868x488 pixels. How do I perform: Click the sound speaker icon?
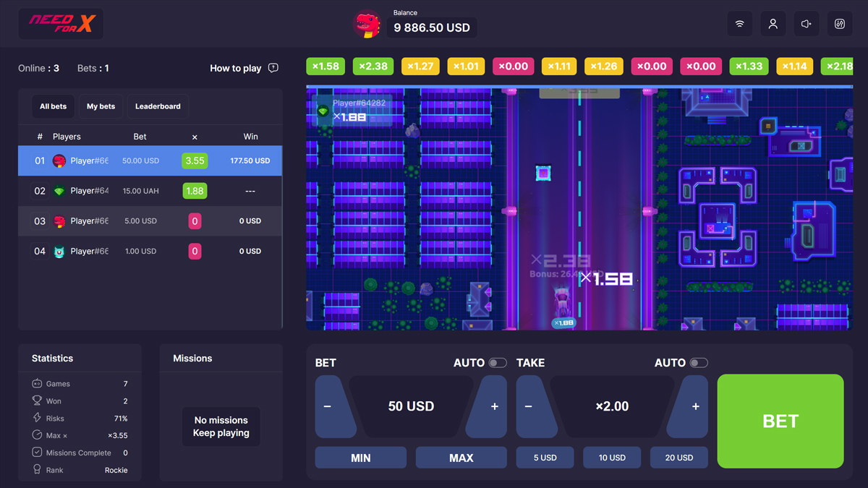pyautogui.click(x=806, y=24)
